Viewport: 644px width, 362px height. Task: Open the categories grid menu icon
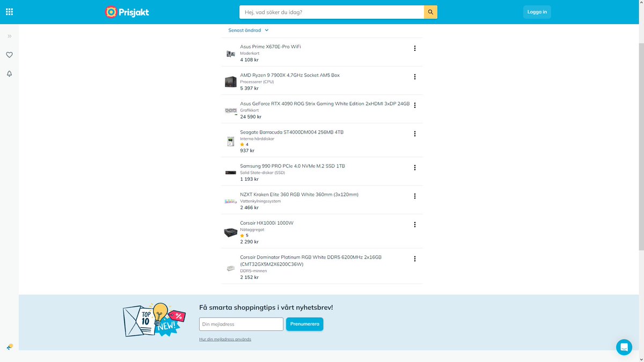pyautogui.click(x=9, y=12)
